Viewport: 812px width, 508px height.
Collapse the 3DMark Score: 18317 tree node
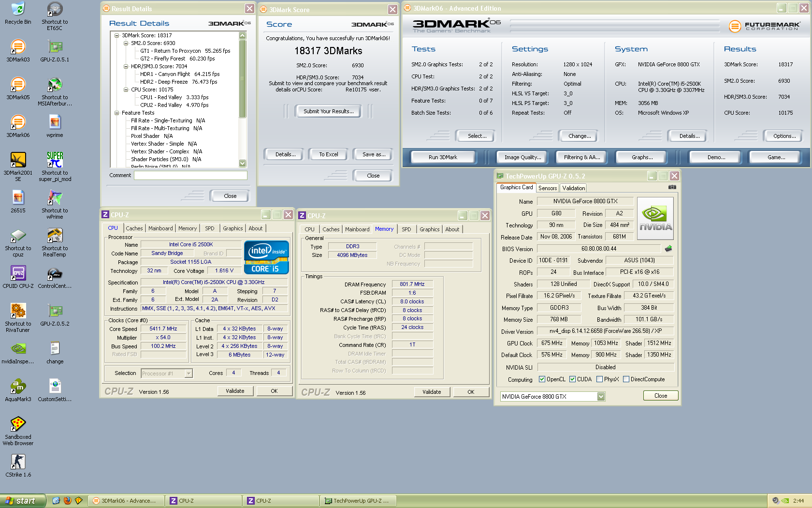(116, 35)
